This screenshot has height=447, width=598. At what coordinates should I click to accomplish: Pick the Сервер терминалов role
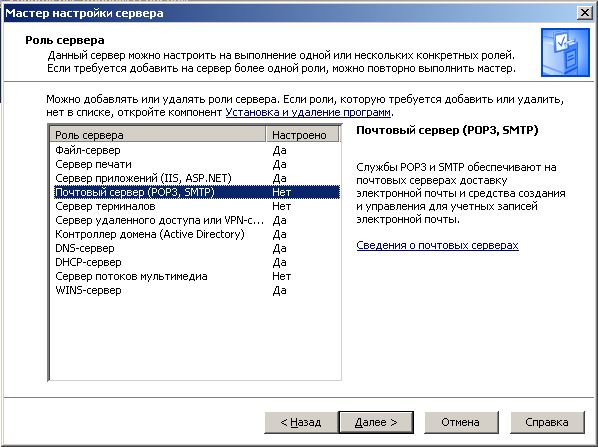tap(196, 206)
